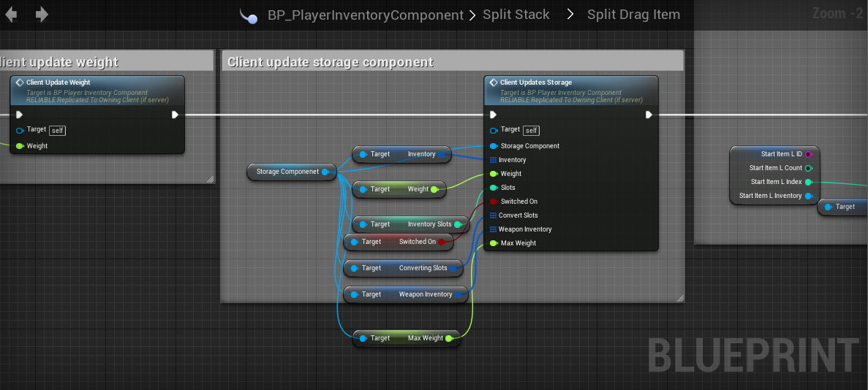Click the forward navigation arrow
Screen dimensions: 868x390
click(42, 15)
